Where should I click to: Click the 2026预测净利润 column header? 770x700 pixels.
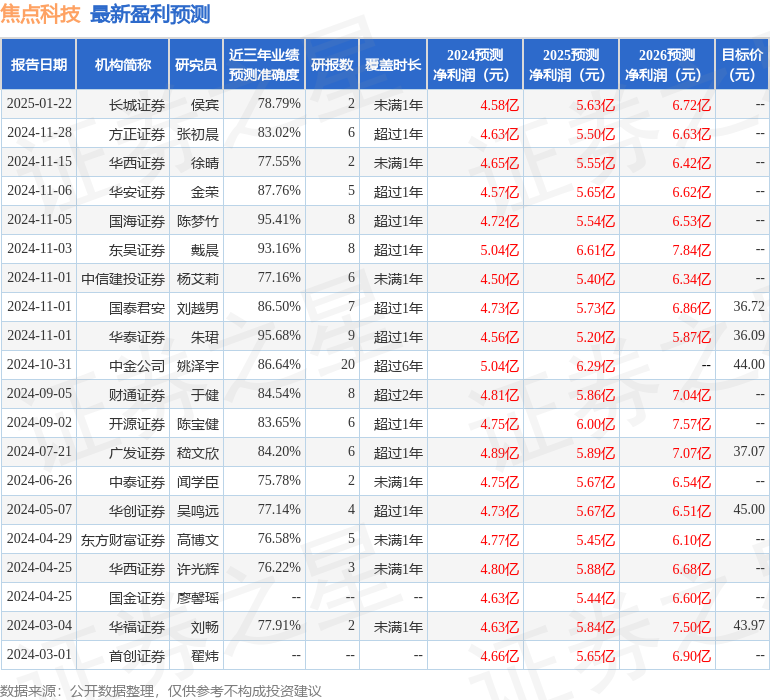tap(667, 65)
